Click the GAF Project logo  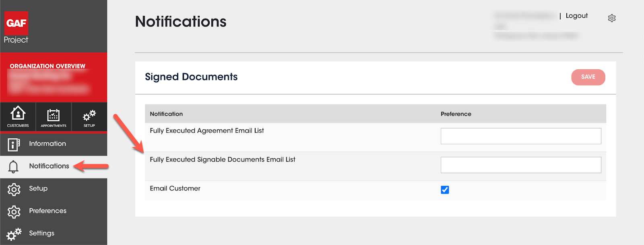point(16,27)
